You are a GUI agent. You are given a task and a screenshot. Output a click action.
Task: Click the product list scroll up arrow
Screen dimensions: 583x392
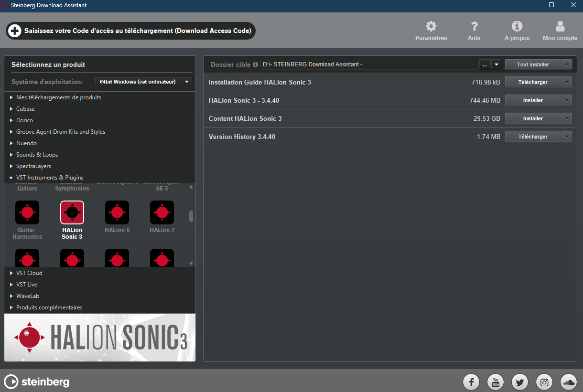191,187
